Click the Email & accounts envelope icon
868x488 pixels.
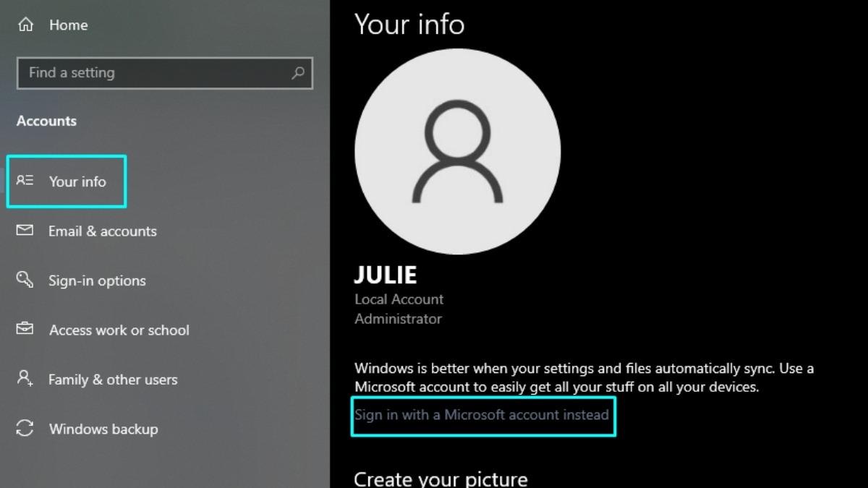tap(25, 231)
